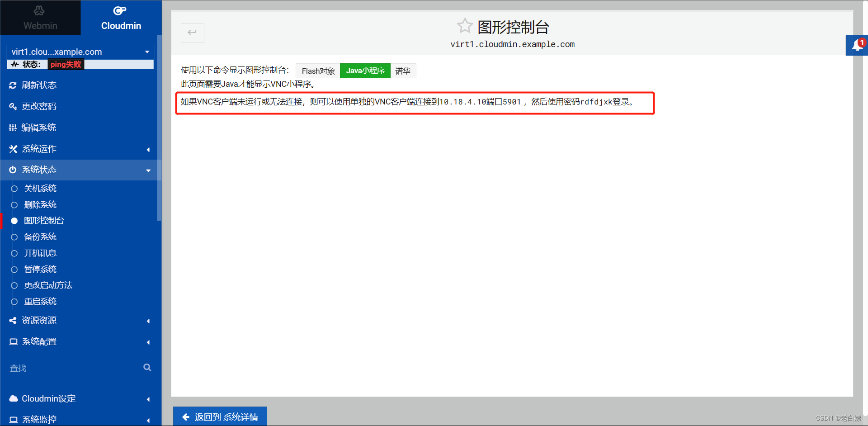Image resolution: width=868 pixels, height=426 pixels.
Task: Click the notification bell with badge
Action: click(857, 45)
